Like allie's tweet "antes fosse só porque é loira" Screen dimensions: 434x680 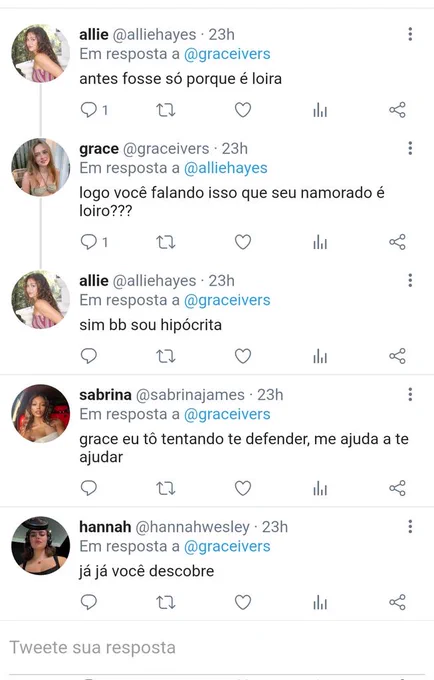point(243,110)
